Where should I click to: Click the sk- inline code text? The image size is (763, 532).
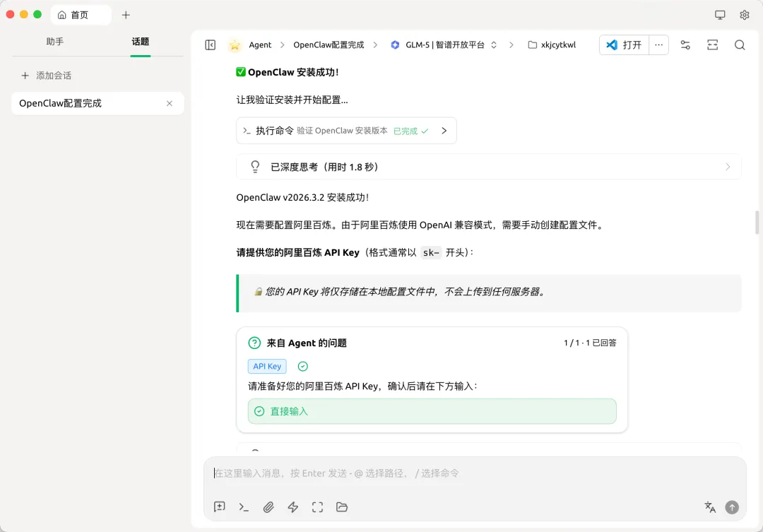pos(431,253)
